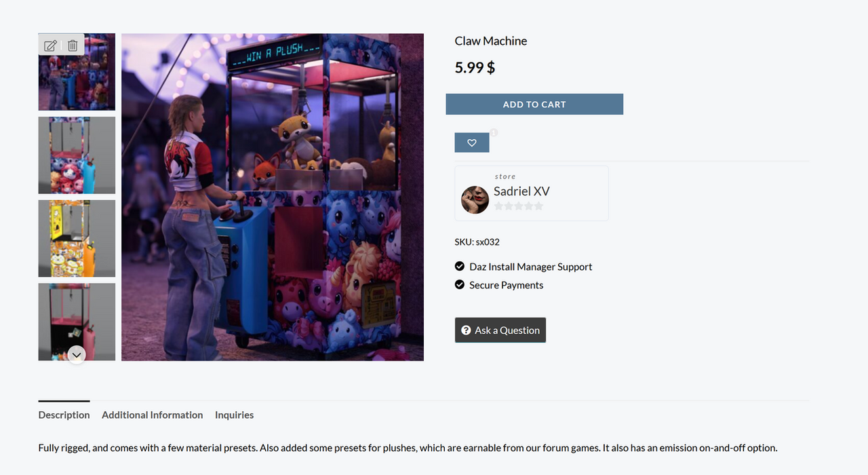Click the question mark icon in Ask a Question
Image resolution: width=868 pixels, height=475 pixels.
(466, 330)
